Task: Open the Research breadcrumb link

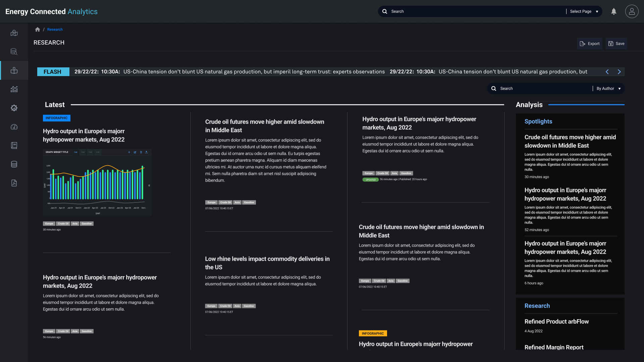Action: [x=55, y=29]
